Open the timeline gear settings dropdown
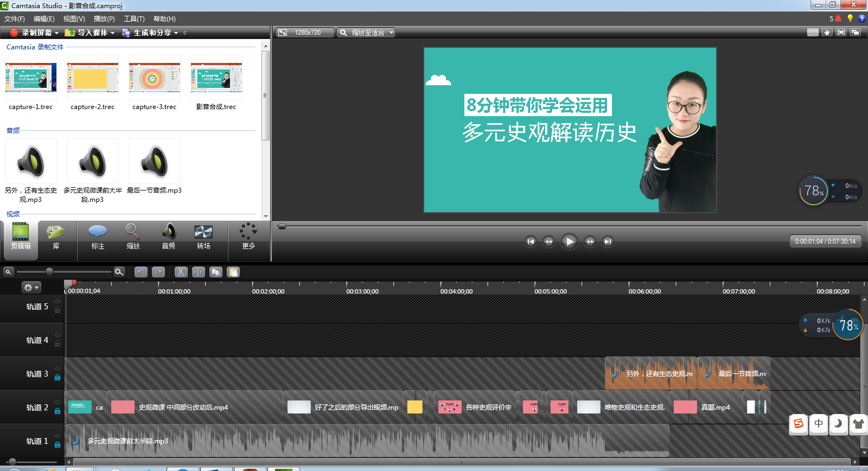 [31, 288]
